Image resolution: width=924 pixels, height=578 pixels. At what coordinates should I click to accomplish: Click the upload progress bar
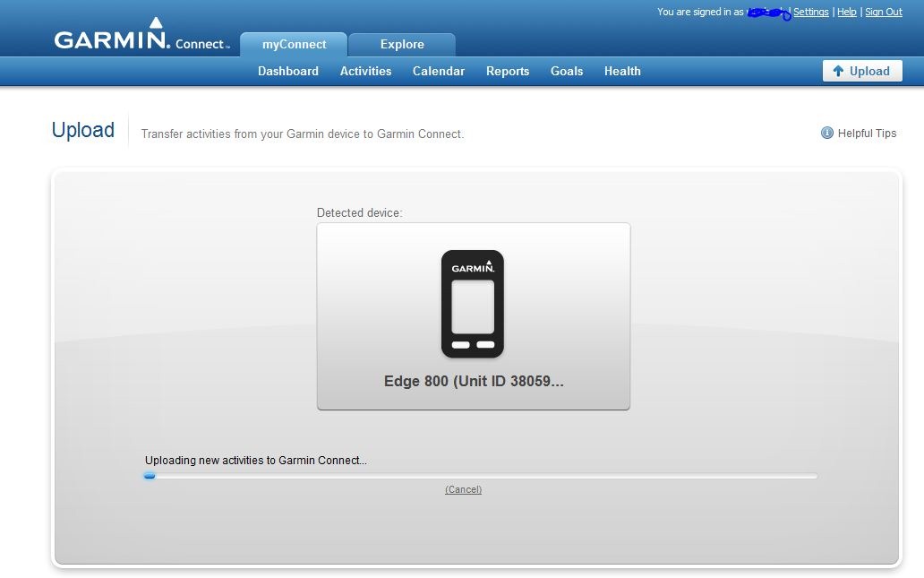coord(480,476)
